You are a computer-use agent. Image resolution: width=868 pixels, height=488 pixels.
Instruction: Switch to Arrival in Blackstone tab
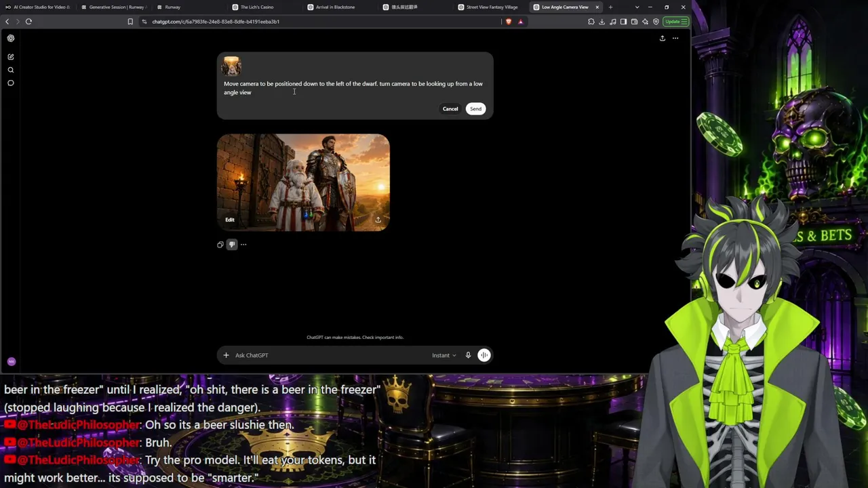[x=339, y=7]
